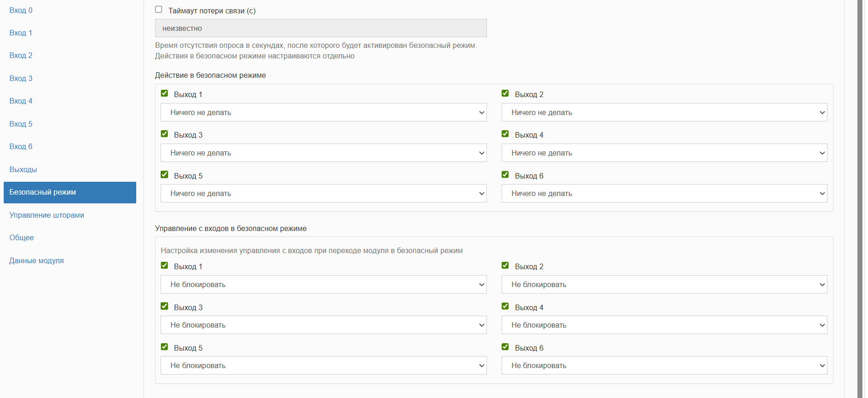Expand Выход 5 action dropdown
Screen dimensions: 868x398
[324, 193]
